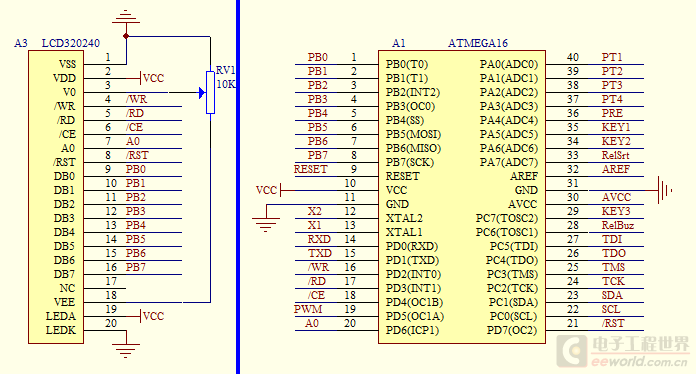Select the PRE net label on pin 36

pos(612,113)
